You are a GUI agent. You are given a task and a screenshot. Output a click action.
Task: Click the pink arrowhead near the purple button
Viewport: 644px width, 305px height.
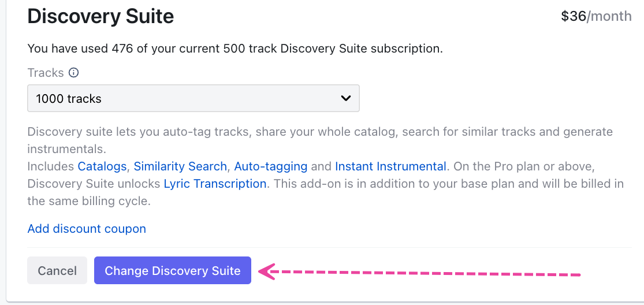click(x=266, y=271)
